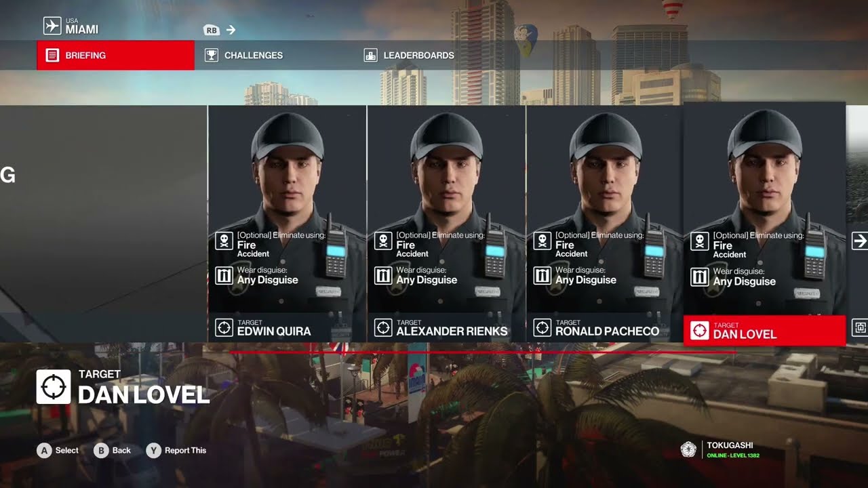Viewport: 868px width, 488px height.
Task: Click the skull icon on Ronald Pacheco card
Action: (542, 241)
